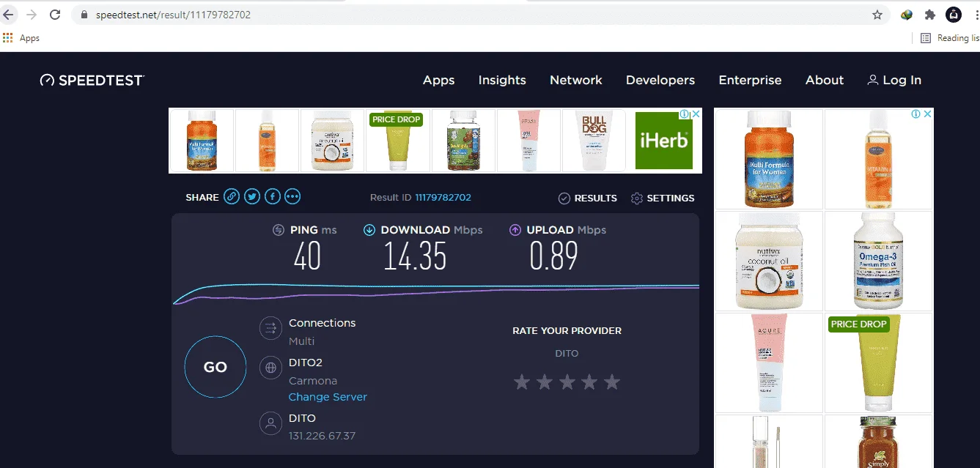Open the Apps menu item
The width and height of the screenshot is (980, 468).
tap(438, 80)
